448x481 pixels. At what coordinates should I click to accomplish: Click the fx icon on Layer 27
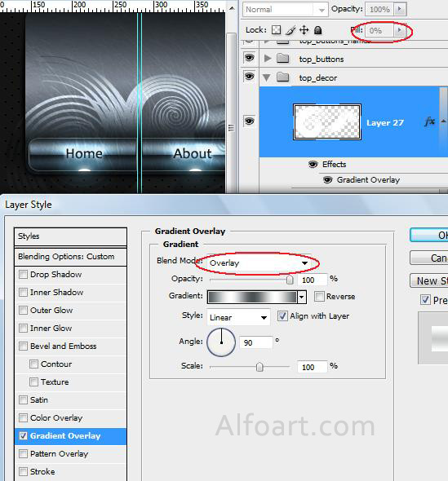click(x=429, y=121)
